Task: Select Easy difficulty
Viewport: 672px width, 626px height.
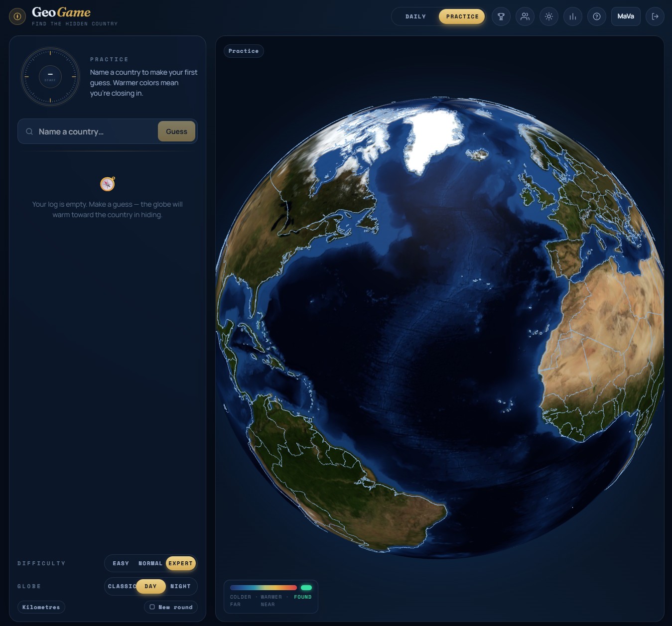Action: pyautogui.click(x=121, y=563)
